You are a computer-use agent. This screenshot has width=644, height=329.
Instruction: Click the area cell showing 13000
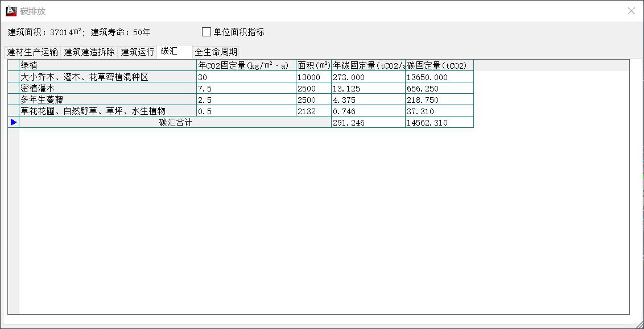click(x=313, y=77)
